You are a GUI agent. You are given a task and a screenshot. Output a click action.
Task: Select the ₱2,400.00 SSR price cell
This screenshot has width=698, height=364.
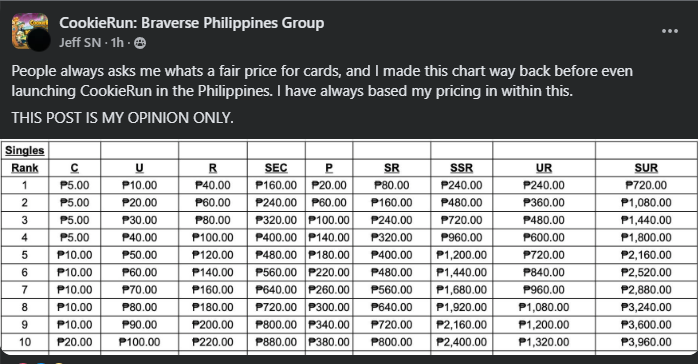click(461, 342)
